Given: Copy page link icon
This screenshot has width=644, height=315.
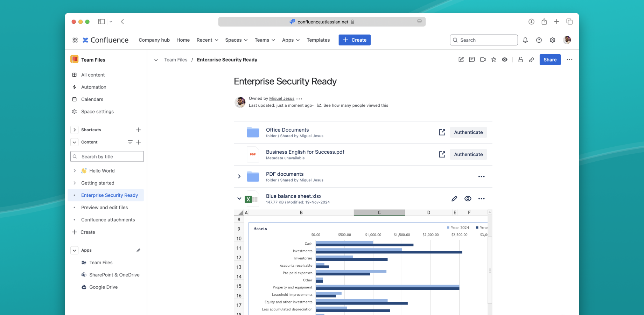Looking at the screenshot, I should click(x=531, y=60).
